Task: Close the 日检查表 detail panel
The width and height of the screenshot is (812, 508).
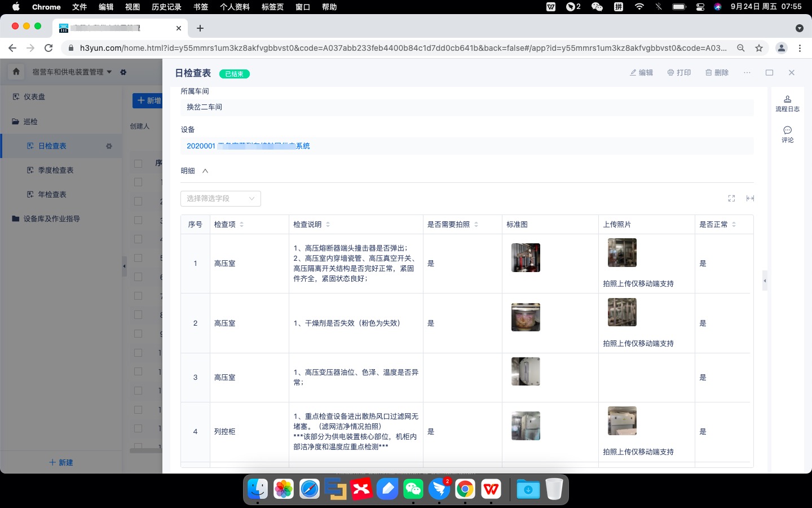Action: 792,73
